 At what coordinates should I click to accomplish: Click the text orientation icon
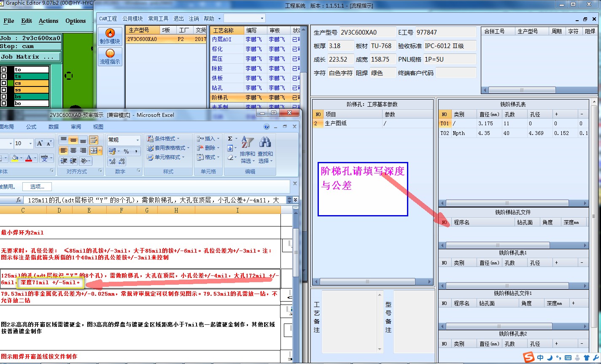[x=85, y=161]
